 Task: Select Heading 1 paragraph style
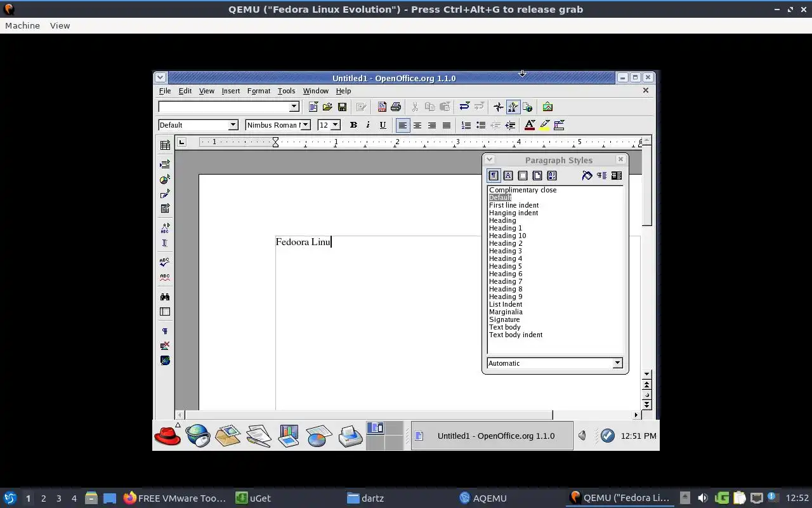tap(506, 228)
